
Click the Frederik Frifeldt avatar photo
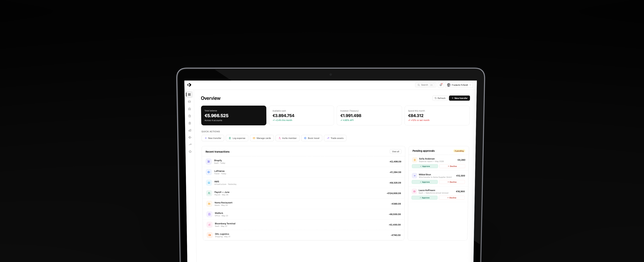[x=449, y=85]
